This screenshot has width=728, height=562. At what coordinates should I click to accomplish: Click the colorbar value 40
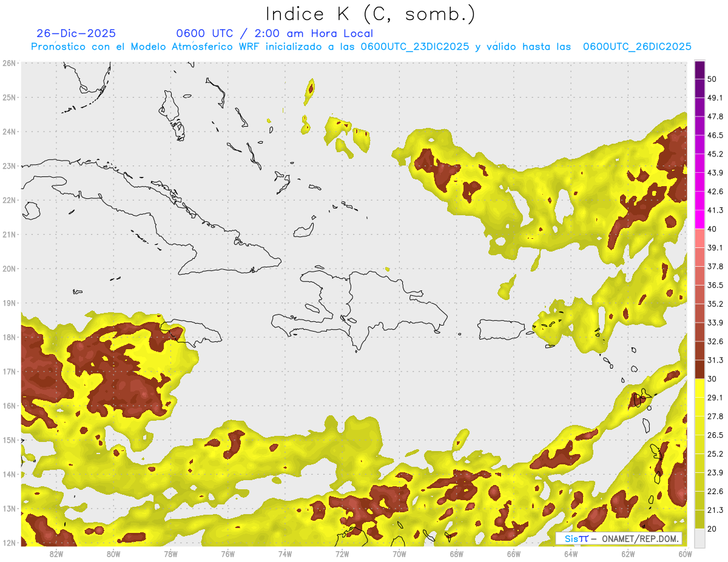712,229
